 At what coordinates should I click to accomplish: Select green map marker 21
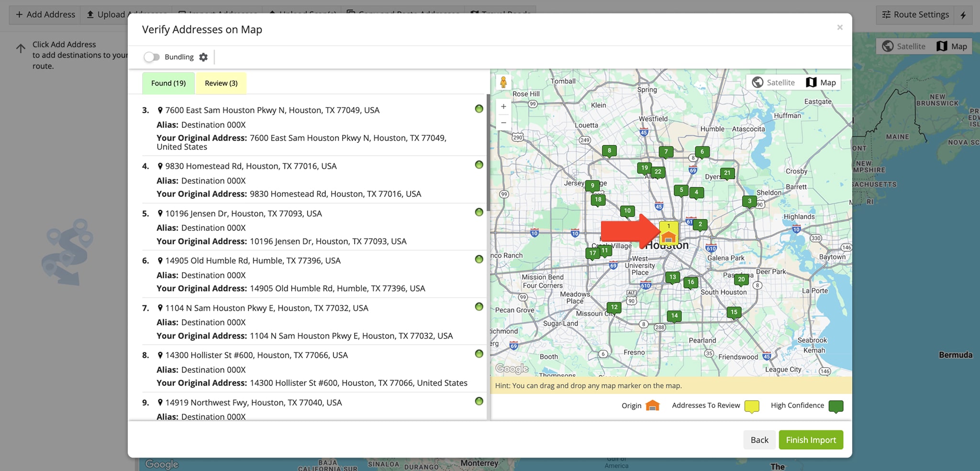pyautogui.click(x=727, y=174)
